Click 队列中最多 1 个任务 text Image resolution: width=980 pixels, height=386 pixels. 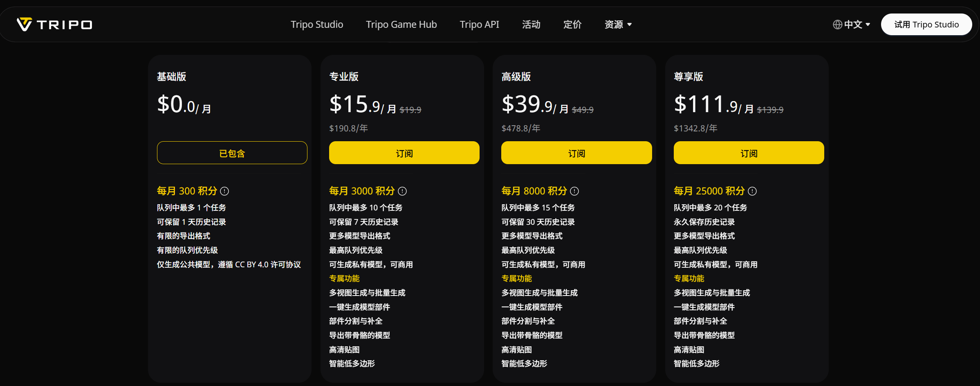[x=191, y=208]
